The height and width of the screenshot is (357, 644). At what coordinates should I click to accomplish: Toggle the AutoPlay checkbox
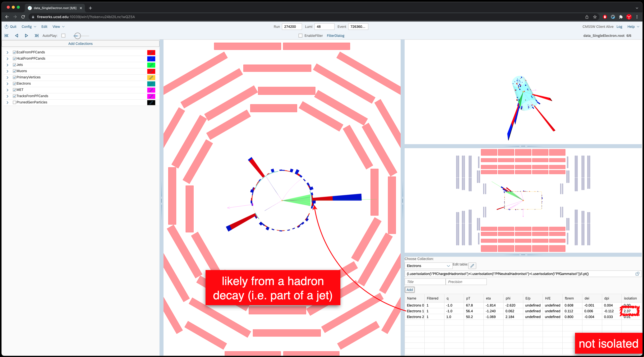(x=64, y=36)
